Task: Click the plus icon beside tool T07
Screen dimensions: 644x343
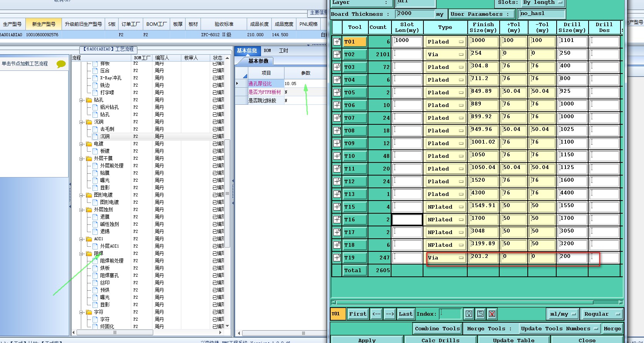Action: (337, 118)
